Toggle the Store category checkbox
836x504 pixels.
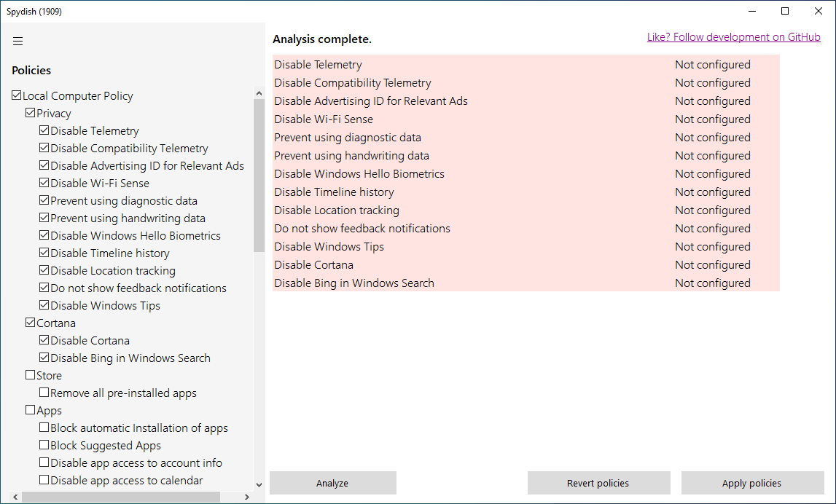pos(31,376)
